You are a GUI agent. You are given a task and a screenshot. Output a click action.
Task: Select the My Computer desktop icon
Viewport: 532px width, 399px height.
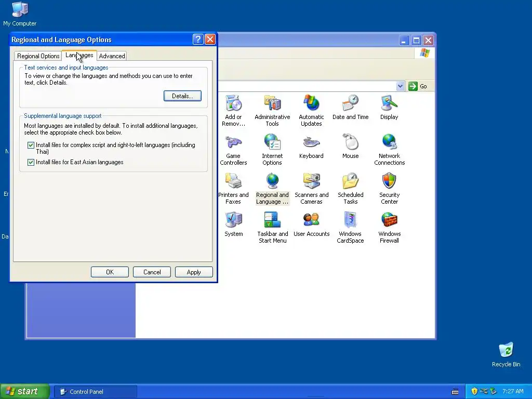(x=20, y=14)
